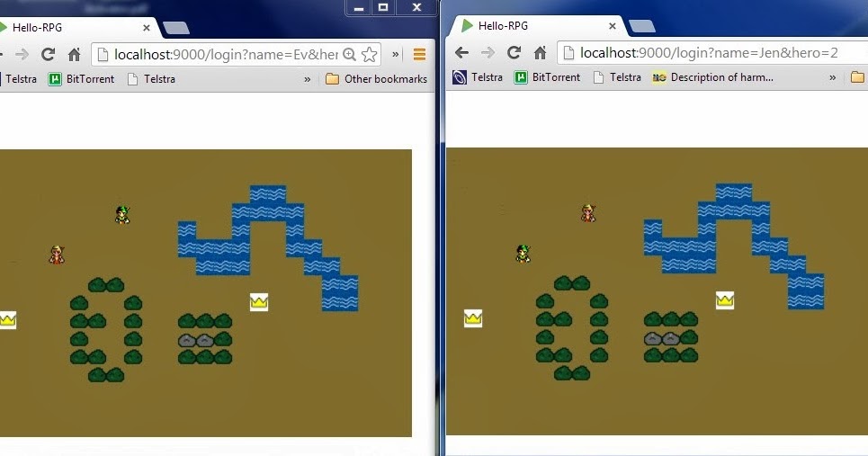Click the gray rocks in right game map
Screen dimensions: 868x456
point(662,338)
